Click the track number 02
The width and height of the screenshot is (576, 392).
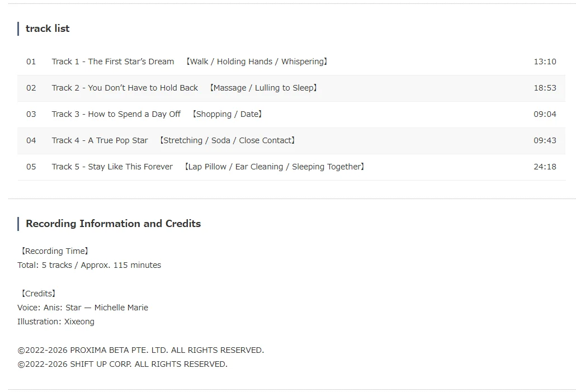click(x=31, y=88)
